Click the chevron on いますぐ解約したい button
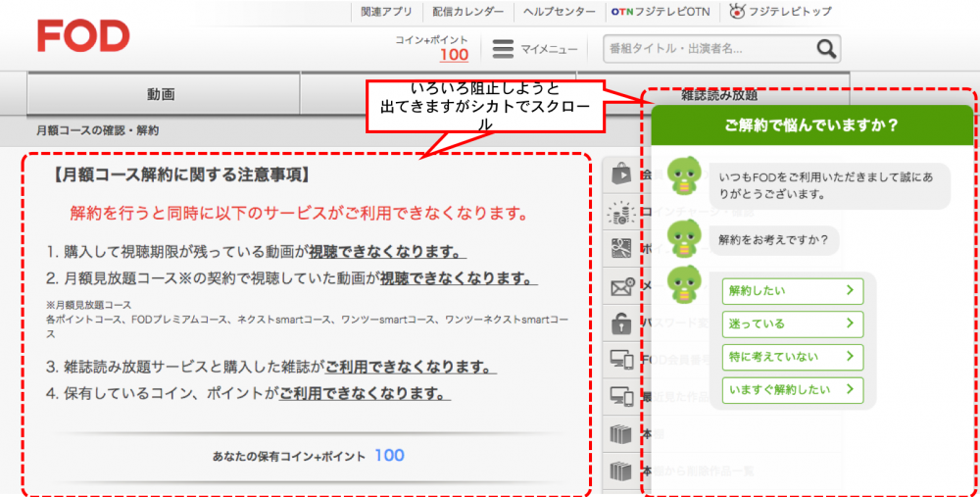 pyautogui.click(x=850, y=389)
